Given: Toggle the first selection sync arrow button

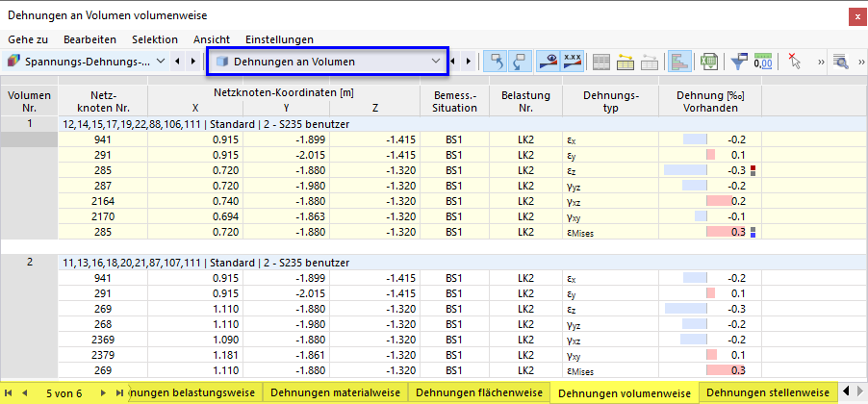Looking at the screenshot, I should (x=494, y=61).
